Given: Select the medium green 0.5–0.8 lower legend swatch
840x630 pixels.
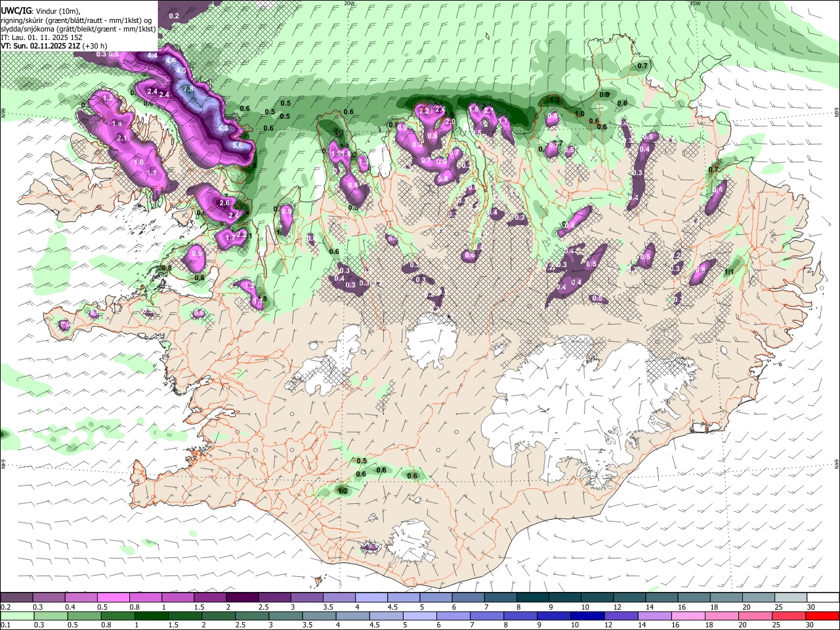Looking at the screenshot, I should click(x=84, y=616).
